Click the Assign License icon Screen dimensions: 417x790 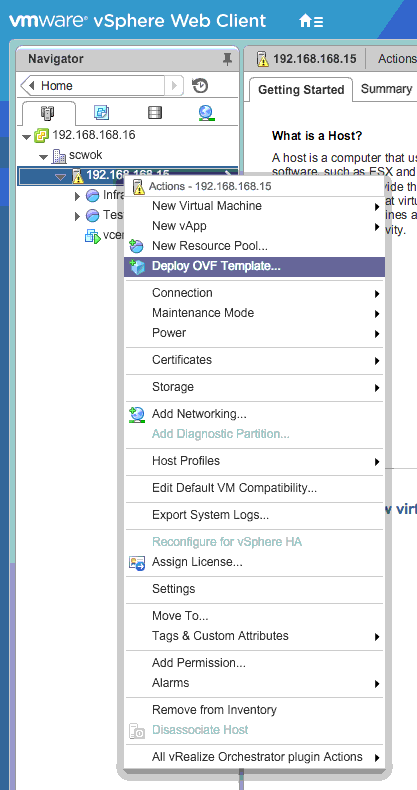[136, 562]
